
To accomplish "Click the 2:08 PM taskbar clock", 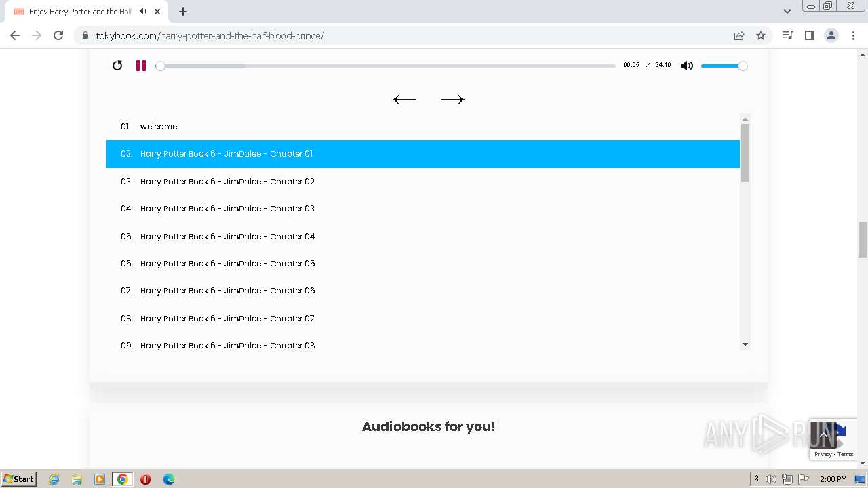I will pos(833,479).
